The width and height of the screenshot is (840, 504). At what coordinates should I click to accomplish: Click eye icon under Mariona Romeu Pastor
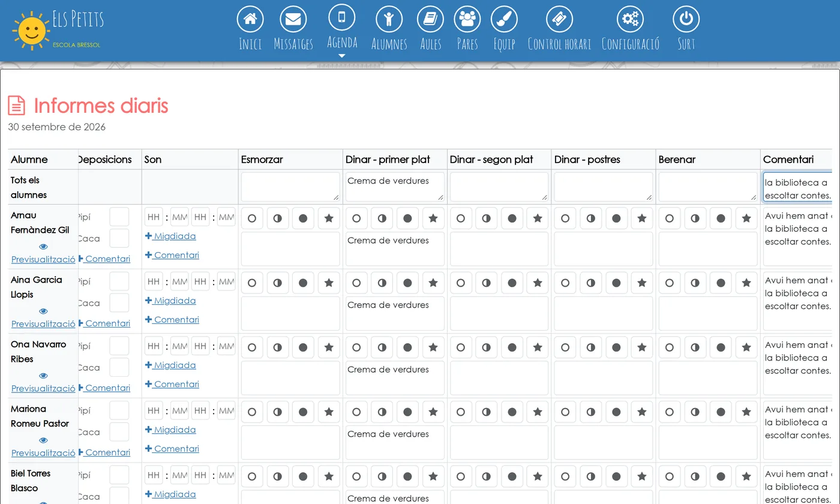coord(43,440)
